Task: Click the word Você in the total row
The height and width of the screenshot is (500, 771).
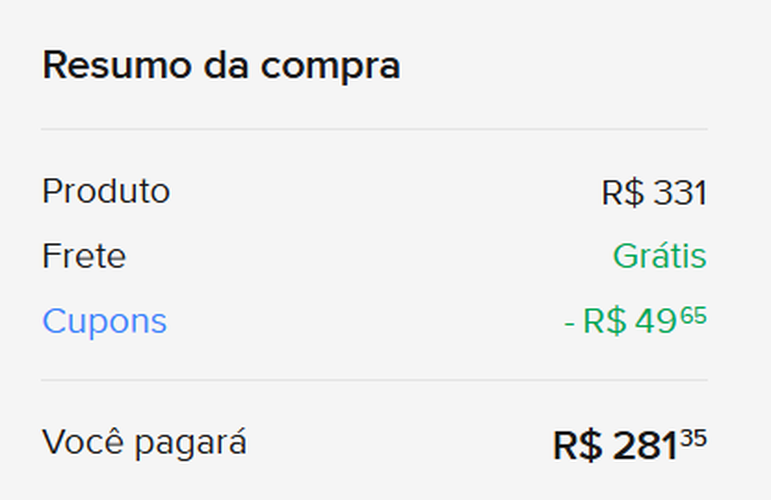Action: coord(82,442)
